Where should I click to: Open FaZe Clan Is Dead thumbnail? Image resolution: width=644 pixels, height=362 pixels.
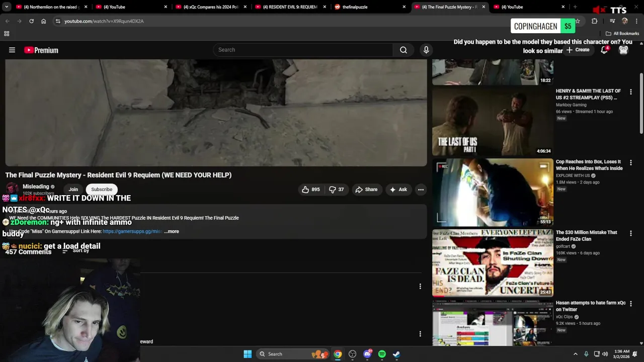tap(493, 262)
